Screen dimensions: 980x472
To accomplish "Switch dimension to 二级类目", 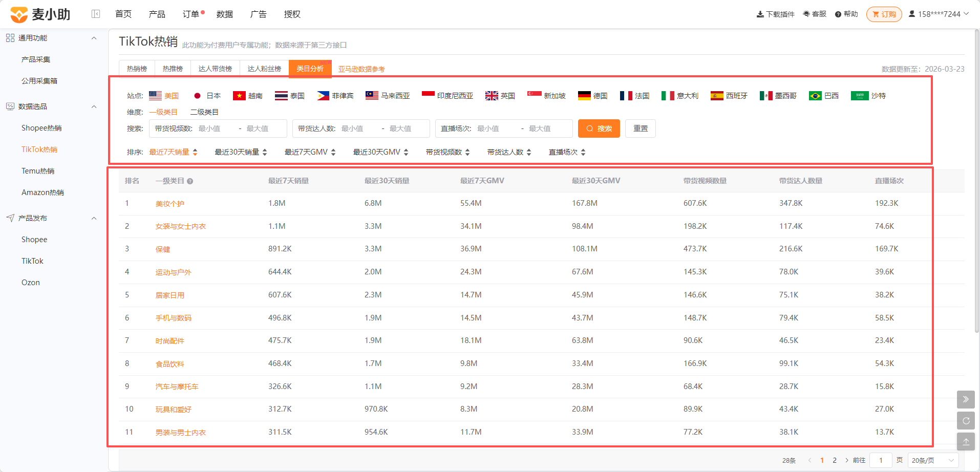I will tap(204, 112).
